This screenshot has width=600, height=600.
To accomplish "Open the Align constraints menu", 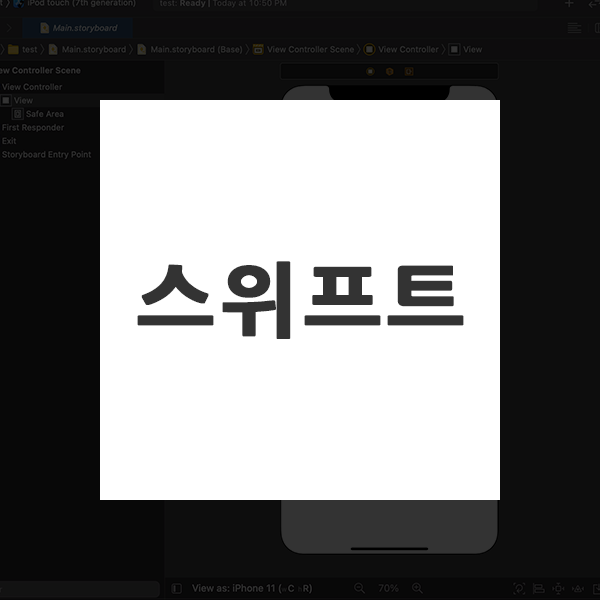I will [538, 588].
